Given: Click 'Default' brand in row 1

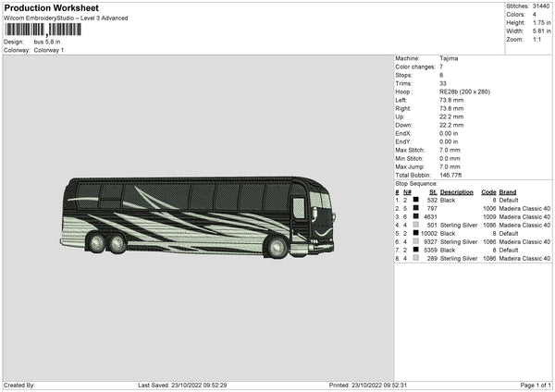Looking at the screenshot, I should (x=509, y=201).
